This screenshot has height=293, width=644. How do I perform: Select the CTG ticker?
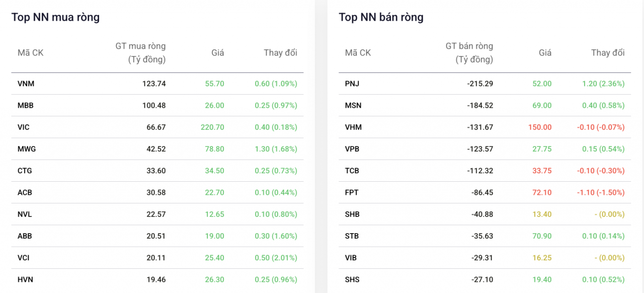[x=25, y=171]
